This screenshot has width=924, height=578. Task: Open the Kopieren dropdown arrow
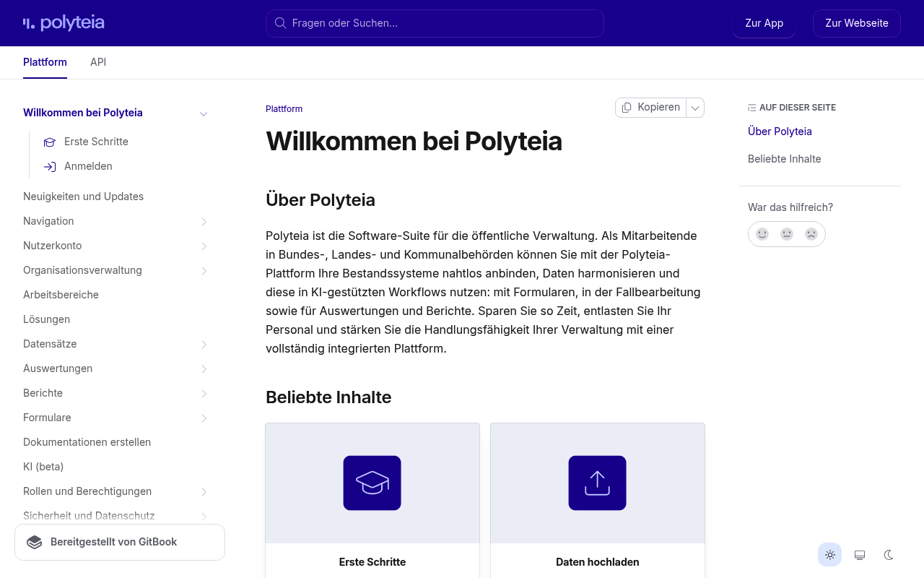tap(695, 108)
